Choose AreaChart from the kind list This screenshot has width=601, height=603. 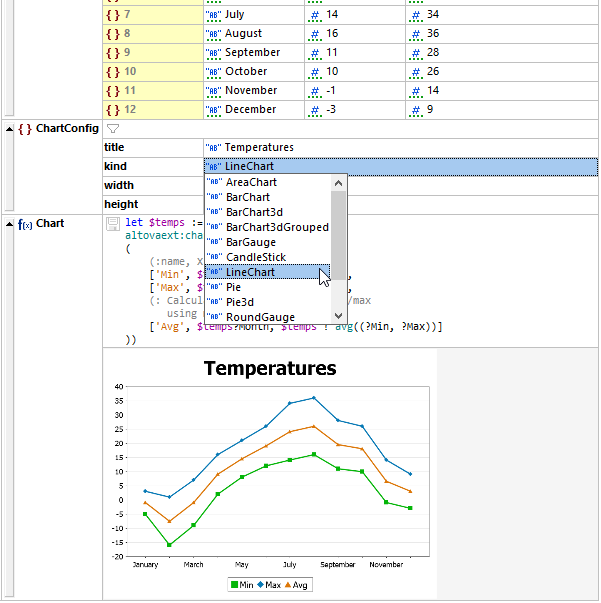click(251, 183)
